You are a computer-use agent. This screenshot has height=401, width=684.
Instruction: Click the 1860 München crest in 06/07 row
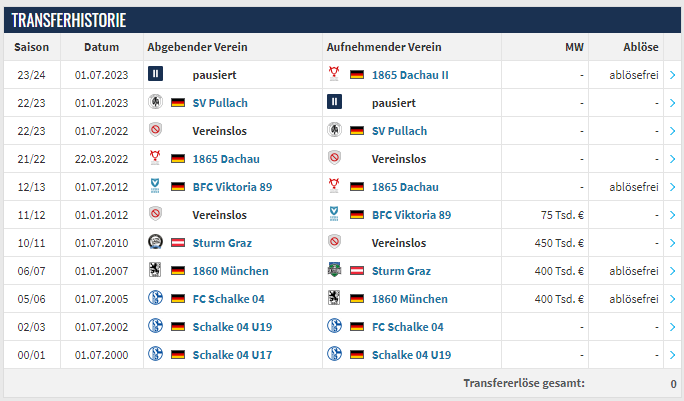pyautogui.click(x=155, y=270)
